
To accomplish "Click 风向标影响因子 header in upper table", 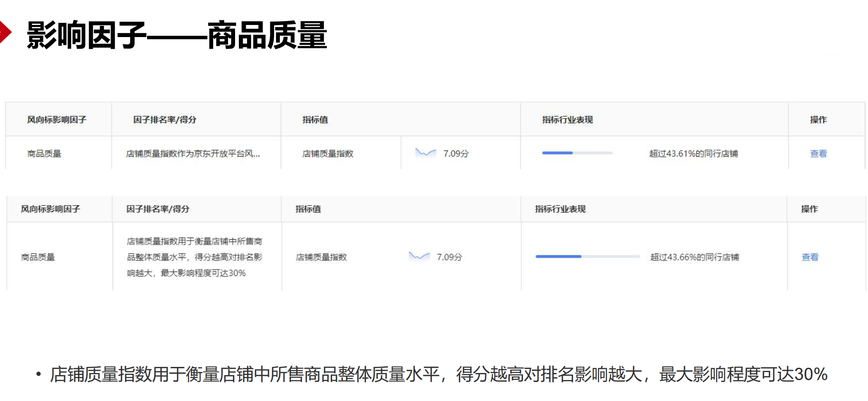I will [x=56, y=119].
